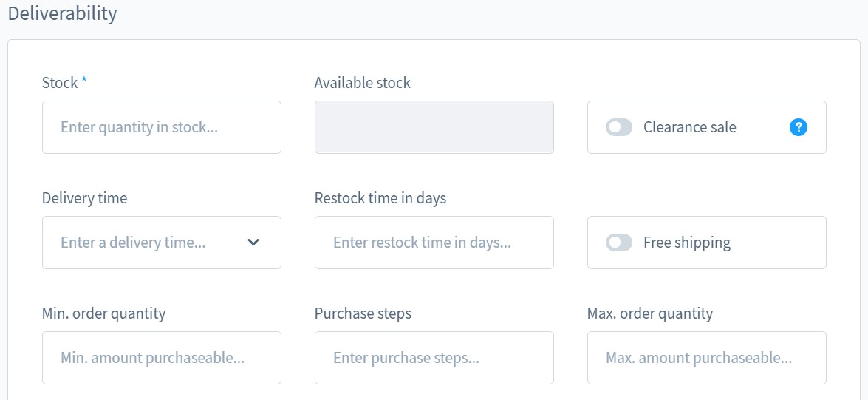
Task: Click the 'Available stock' label text
Action: (362, 83)
